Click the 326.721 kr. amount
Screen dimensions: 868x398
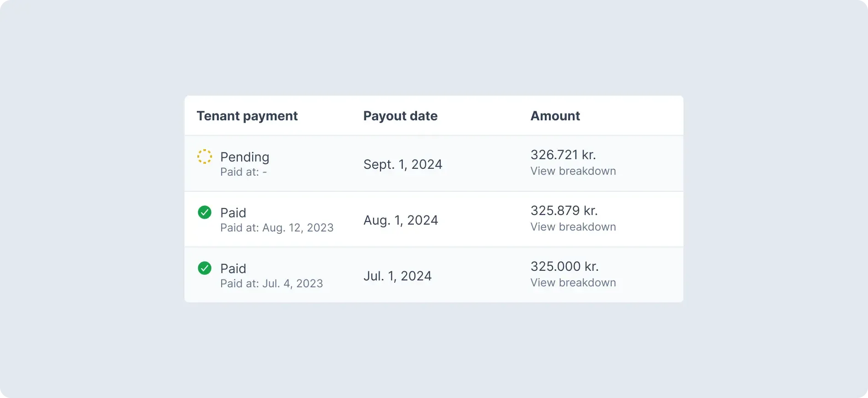(563, 155)
